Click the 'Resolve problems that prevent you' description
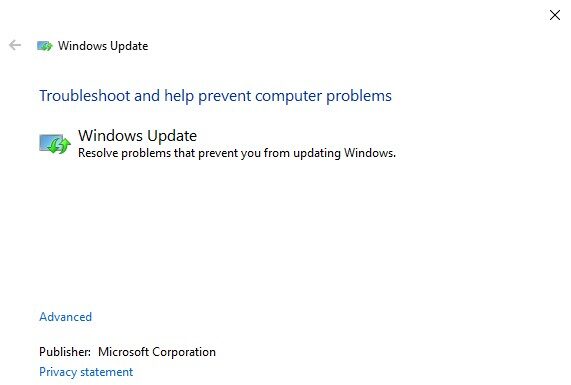This screenshot has width=571, height=385. 237,153
